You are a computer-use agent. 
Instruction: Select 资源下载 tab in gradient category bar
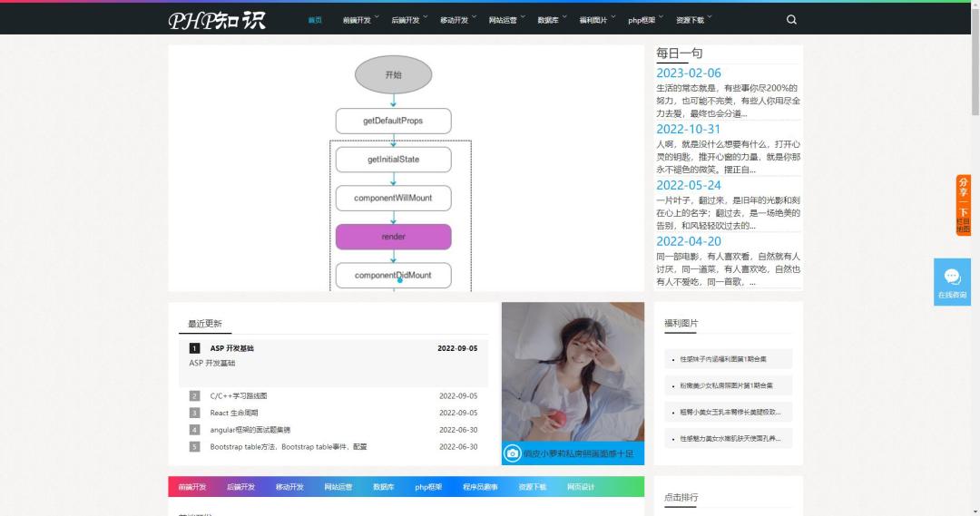pyautogui.click(x=533, y=487)
